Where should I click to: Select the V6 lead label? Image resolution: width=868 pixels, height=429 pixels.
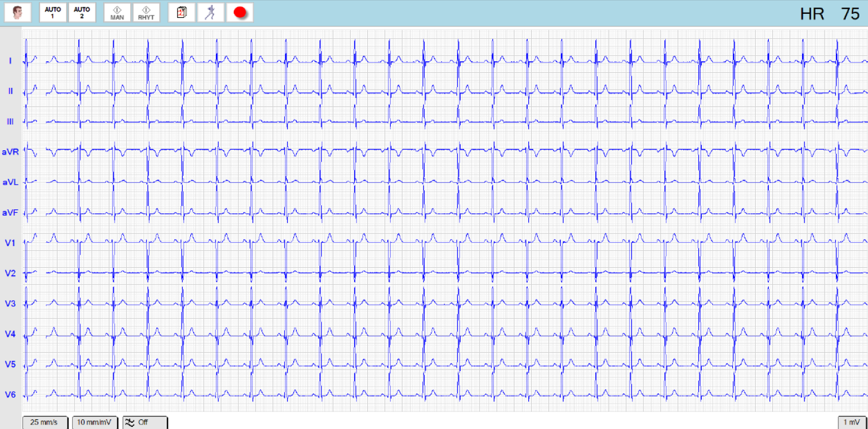coord(10,395)
